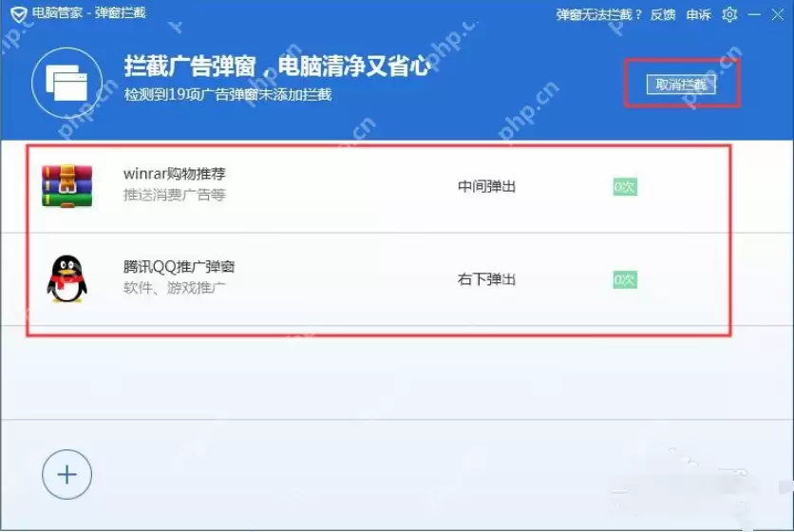
Task: Click the 中间弹出 text
Action: [x=486, y=186]
